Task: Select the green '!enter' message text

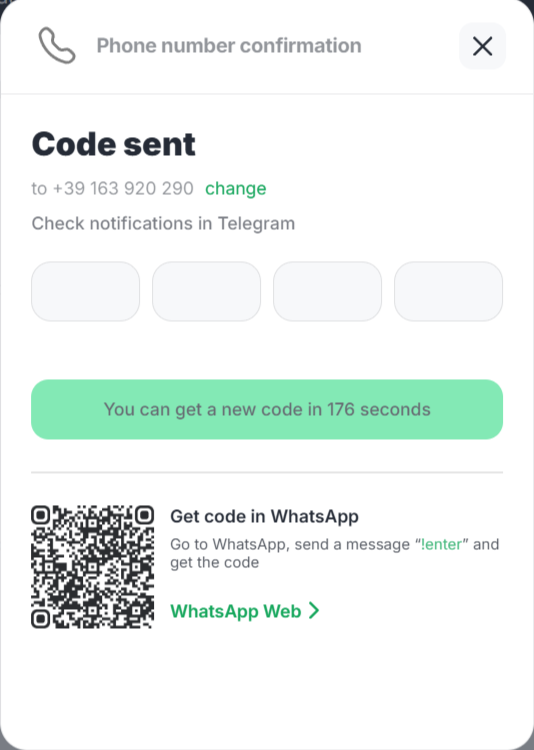Action: [x=441, y=544]
